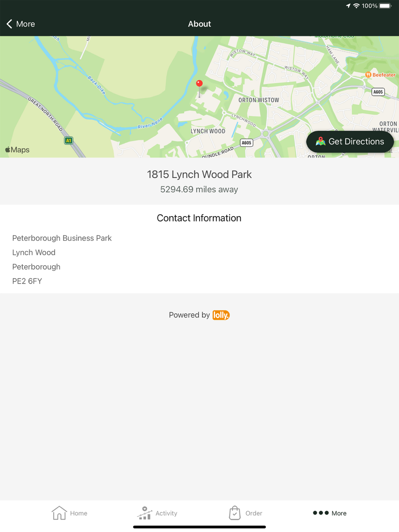
Task: Tap the River Nene label on map
Action: click(x=150, y=123)
